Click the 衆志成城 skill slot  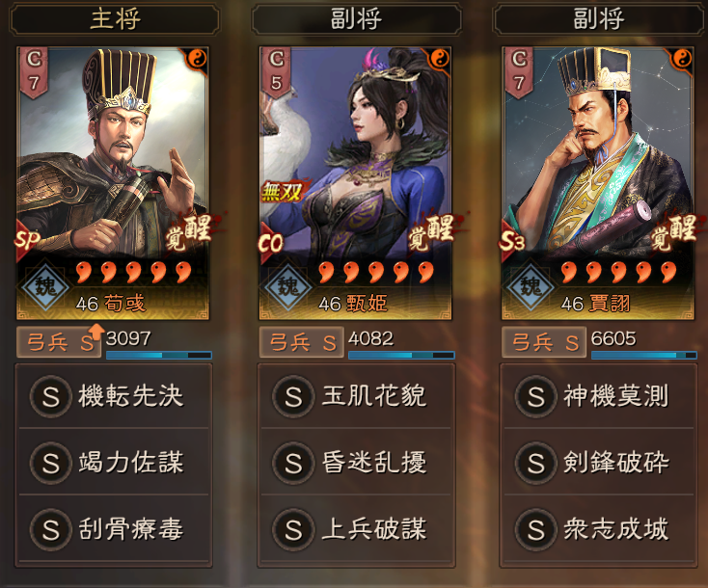(x=599, y=529)
